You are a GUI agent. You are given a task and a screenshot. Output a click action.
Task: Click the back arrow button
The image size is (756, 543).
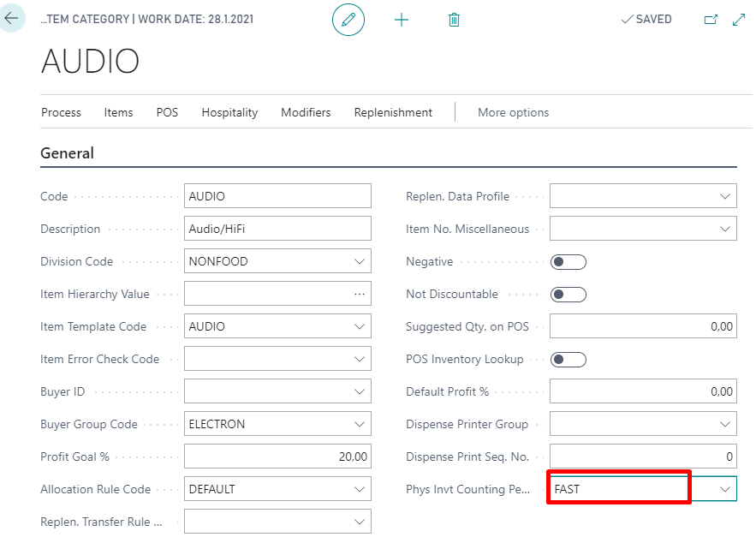[11, 17]
